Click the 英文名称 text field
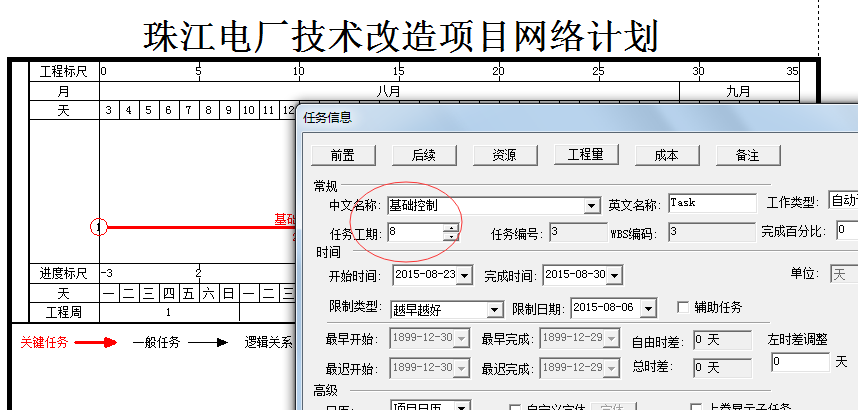 tap(712, 204)
